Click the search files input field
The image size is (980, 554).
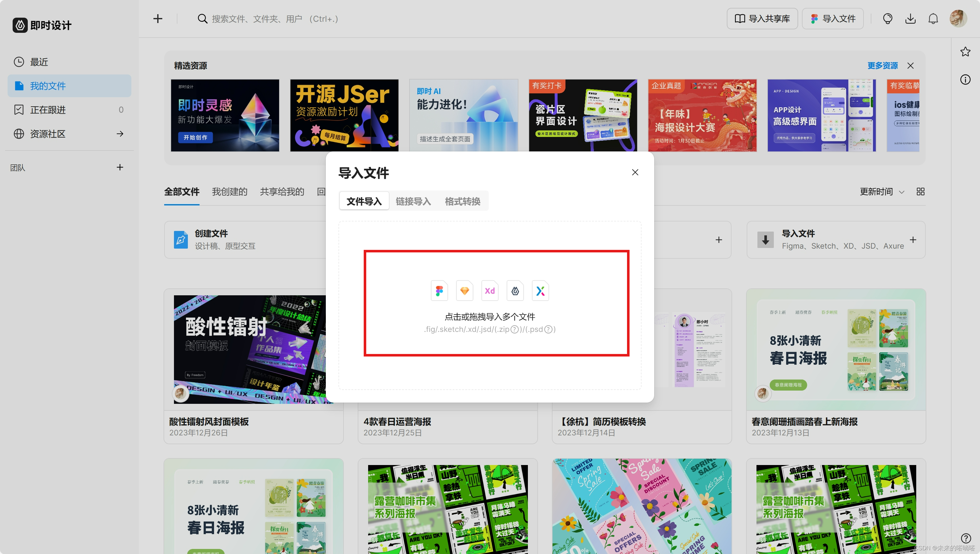pos(275,19)
